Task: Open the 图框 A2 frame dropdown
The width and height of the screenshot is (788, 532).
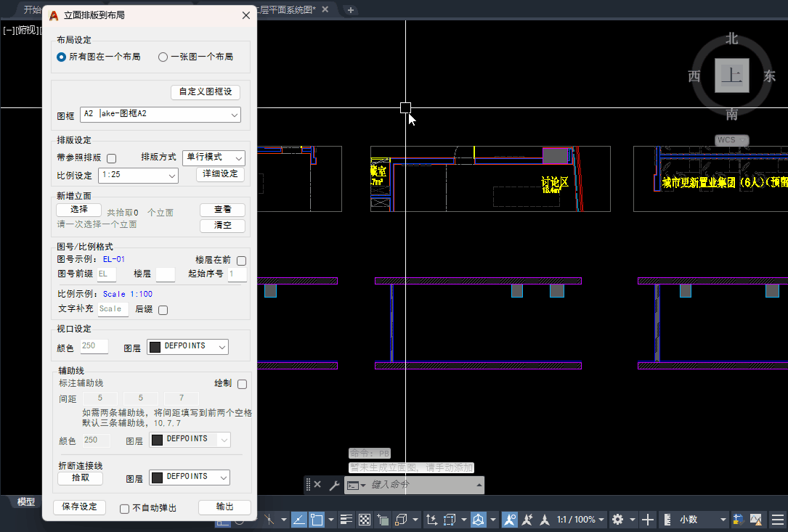Action: [x=160, y=114]
